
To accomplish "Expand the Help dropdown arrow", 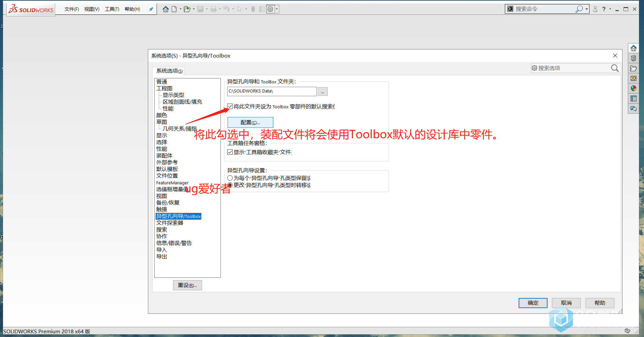I will pyautogui.click(x=610, y=9).
